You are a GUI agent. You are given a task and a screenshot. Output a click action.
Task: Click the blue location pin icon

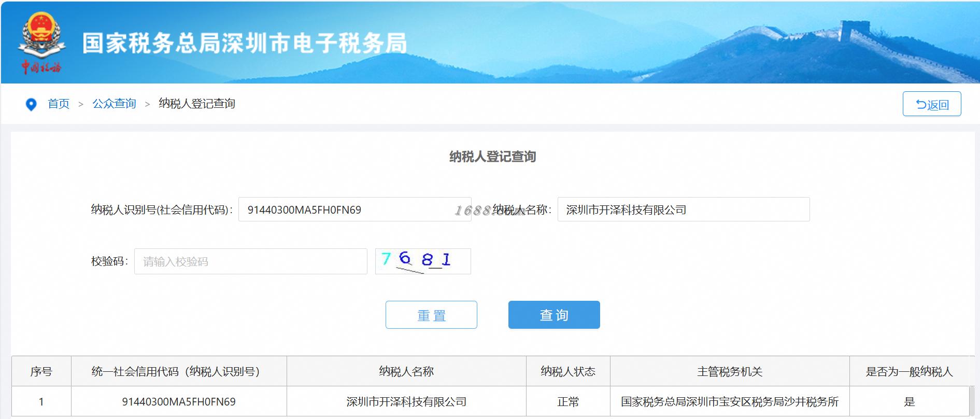click(x=31, y=105)
